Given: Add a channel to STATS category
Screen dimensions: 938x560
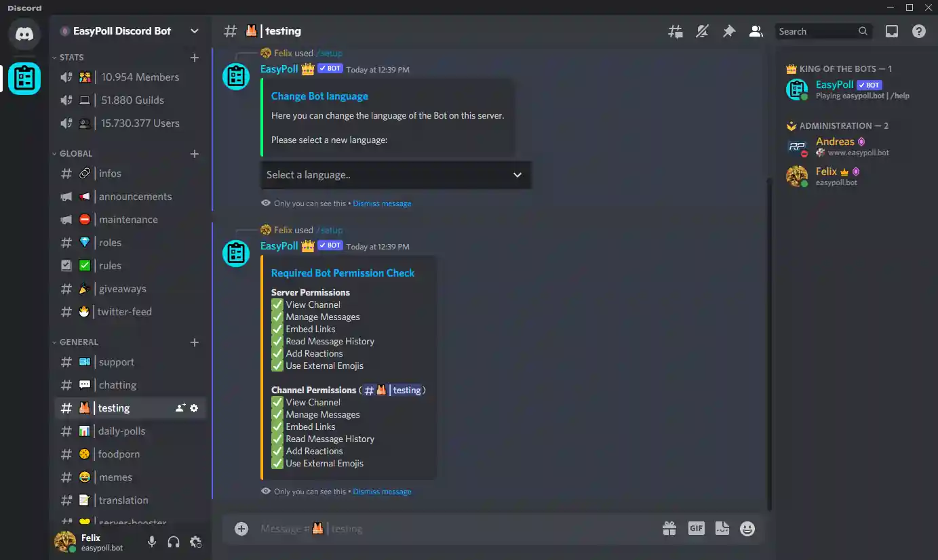Looking at the screenshot, I should point(195,58).
